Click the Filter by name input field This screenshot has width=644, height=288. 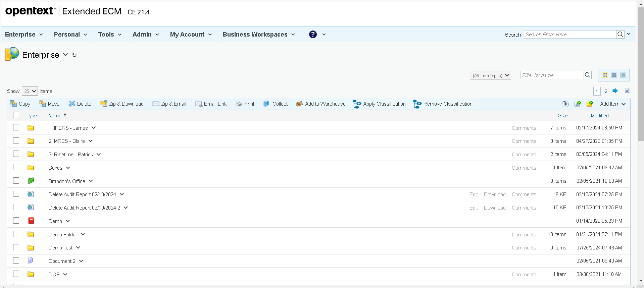(552, 75)
